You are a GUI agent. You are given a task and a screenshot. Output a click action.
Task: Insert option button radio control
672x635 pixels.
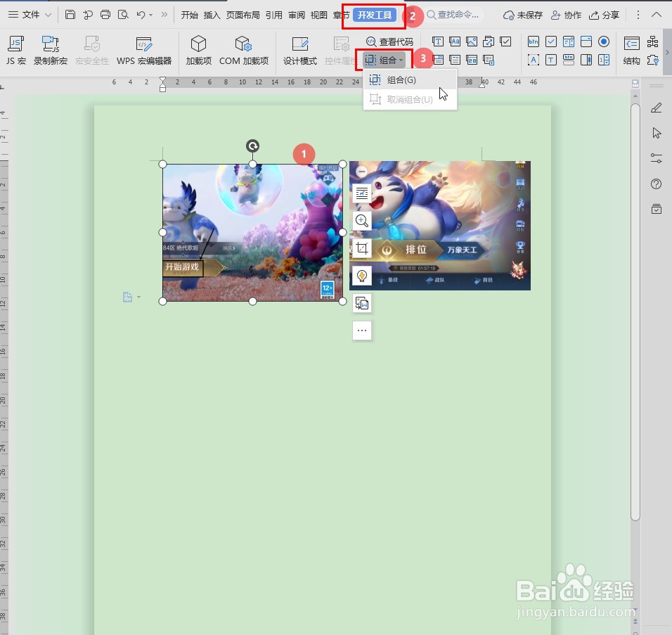click(x=604, y=41)
